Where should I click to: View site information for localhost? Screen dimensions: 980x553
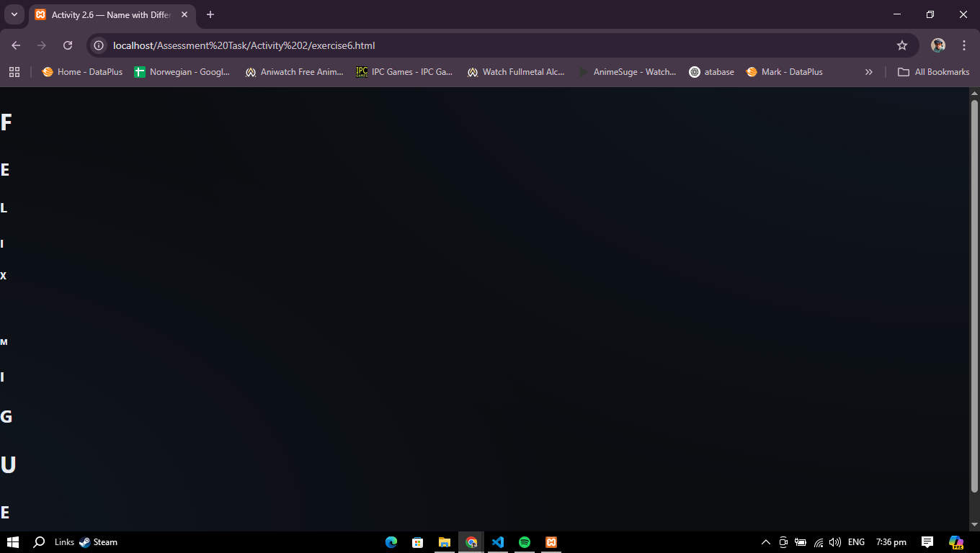click(x=99, y=45)
